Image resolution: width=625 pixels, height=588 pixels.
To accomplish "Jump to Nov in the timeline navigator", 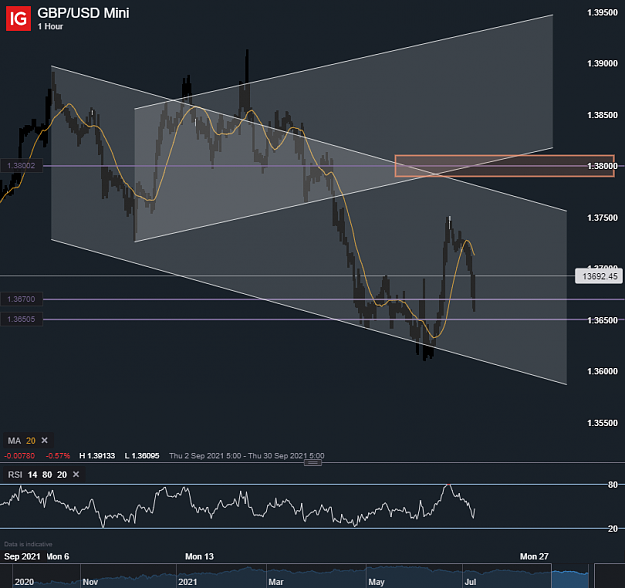I will tap(90, 582).
